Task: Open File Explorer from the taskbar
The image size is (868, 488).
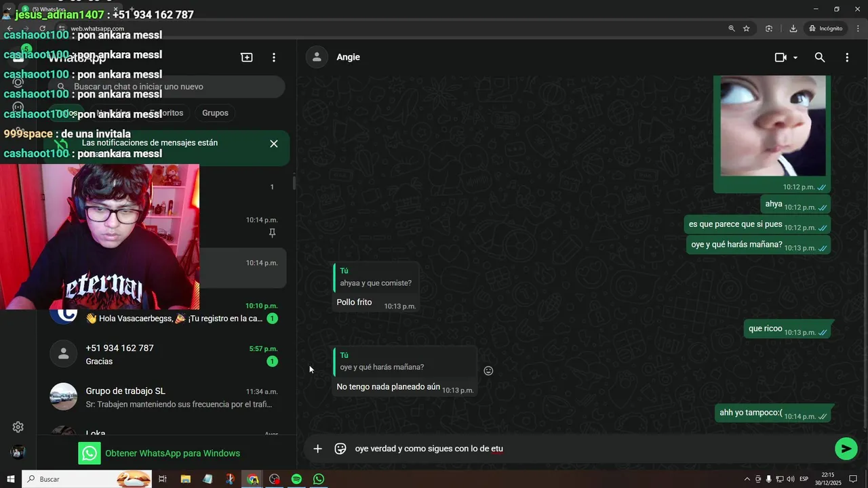Action: tap(185, 479)
